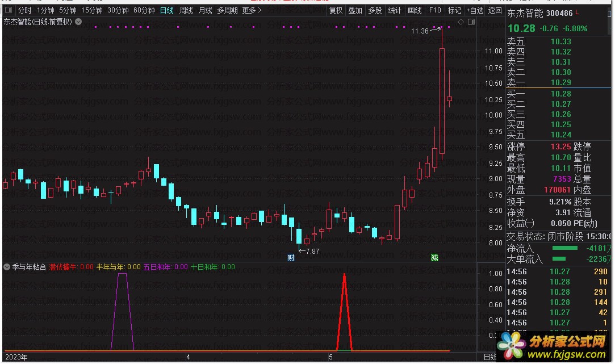
Task: Click the 外盘 value 170061
Action: coord(557,190)
